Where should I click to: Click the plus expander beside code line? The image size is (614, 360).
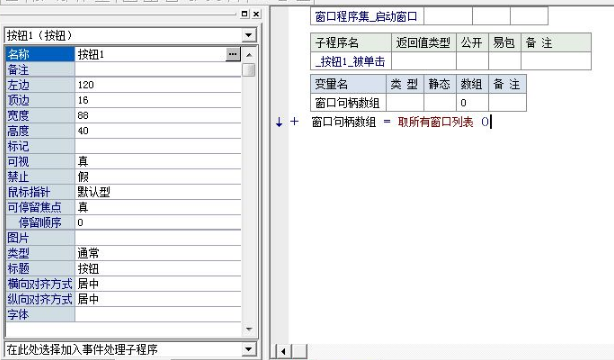[x=294, y=122]
